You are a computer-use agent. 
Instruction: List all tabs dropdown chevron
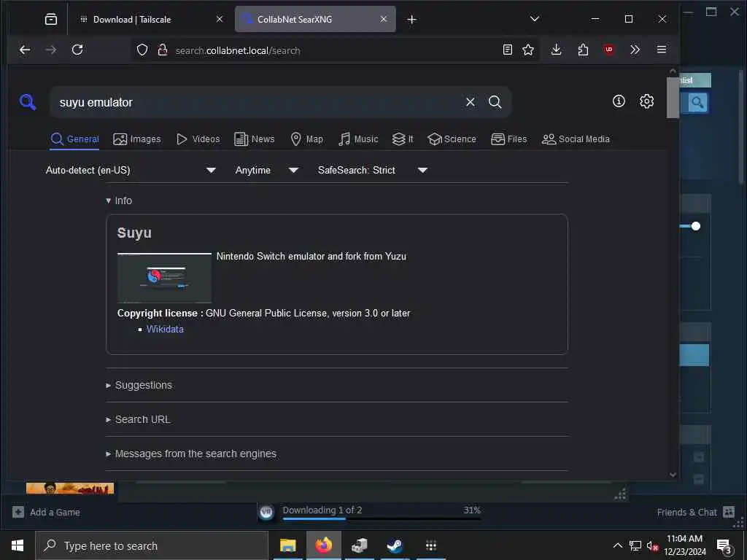535,19
